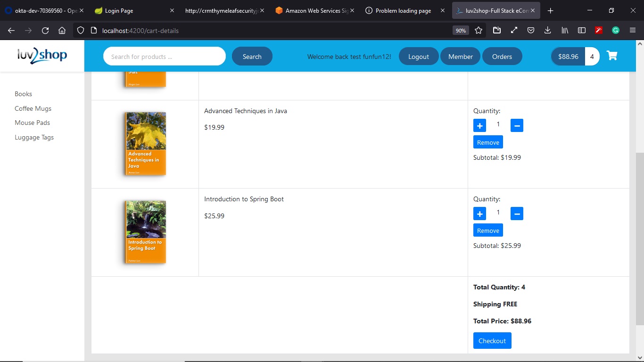Increase quantity of Advanced Techniques in Java
Image resolution: width=644 pixels, height=362 pixels.
(479, 125)
